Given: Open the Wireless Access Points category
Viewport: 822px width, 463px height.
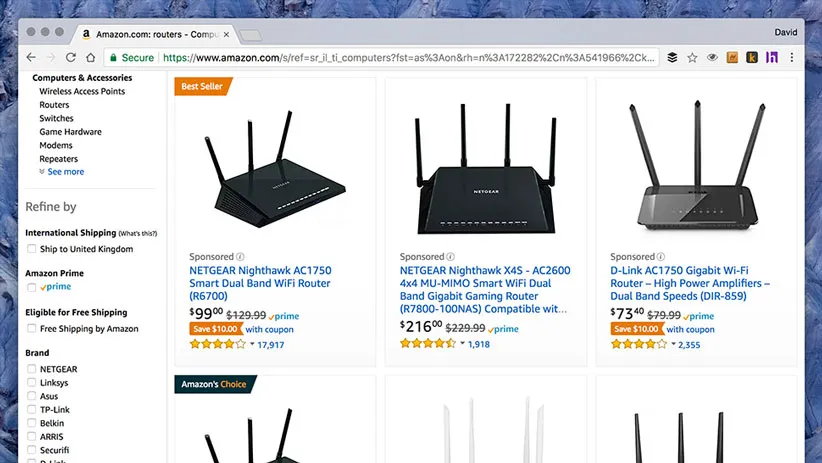Looking at the screenshot, I should click(82, 91).
